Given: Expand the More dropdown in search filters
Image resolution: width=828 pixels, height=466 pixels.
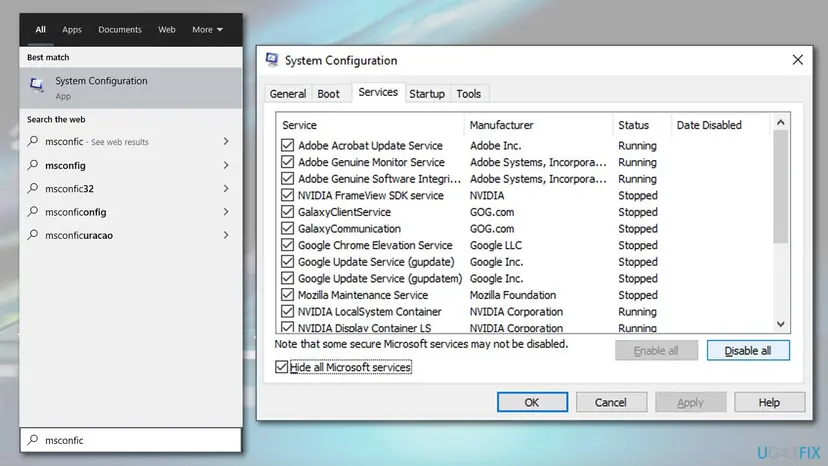Looking at the screenshot, I should tap(208, 30).
